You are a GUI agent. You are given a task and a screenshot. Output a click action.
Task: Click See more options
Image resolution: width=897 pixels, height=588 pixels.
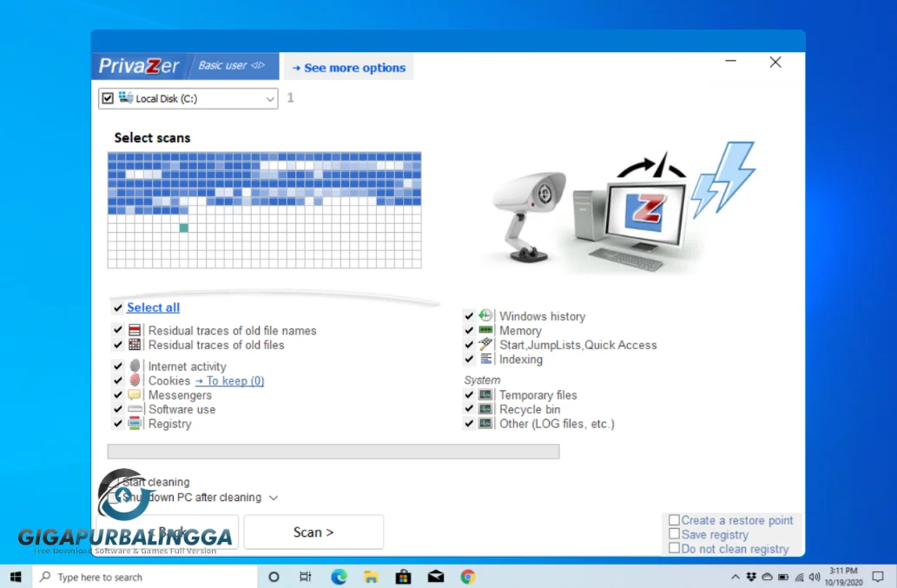click(347, 67)
